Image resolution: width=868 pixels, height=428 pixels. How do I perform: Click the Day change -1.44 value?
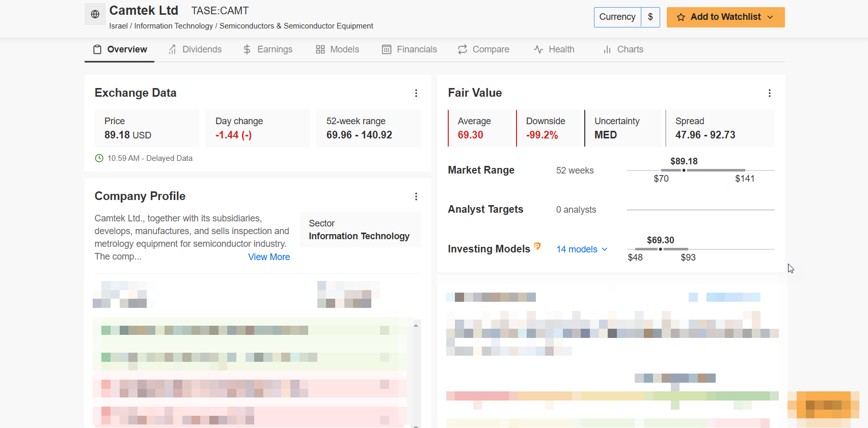coord(234,135)
